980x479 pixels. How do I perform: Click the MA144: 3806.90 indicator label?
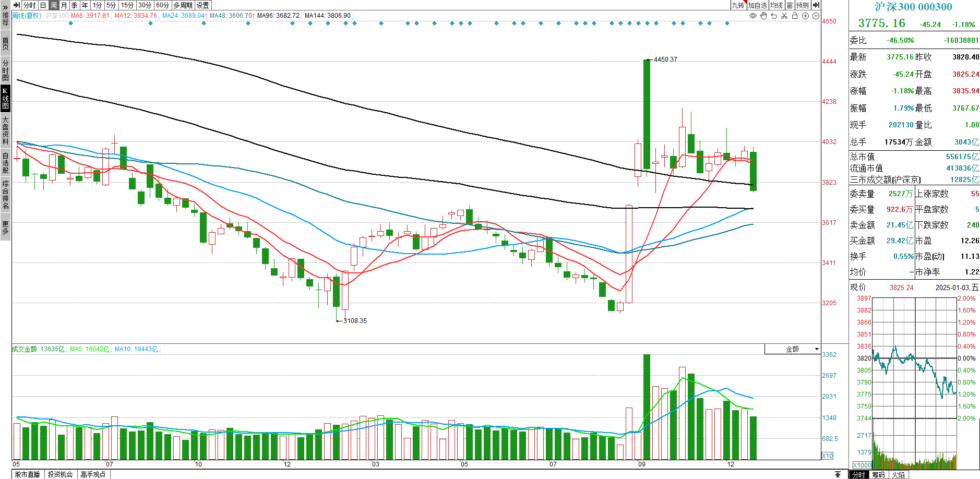tap(328, 16)
